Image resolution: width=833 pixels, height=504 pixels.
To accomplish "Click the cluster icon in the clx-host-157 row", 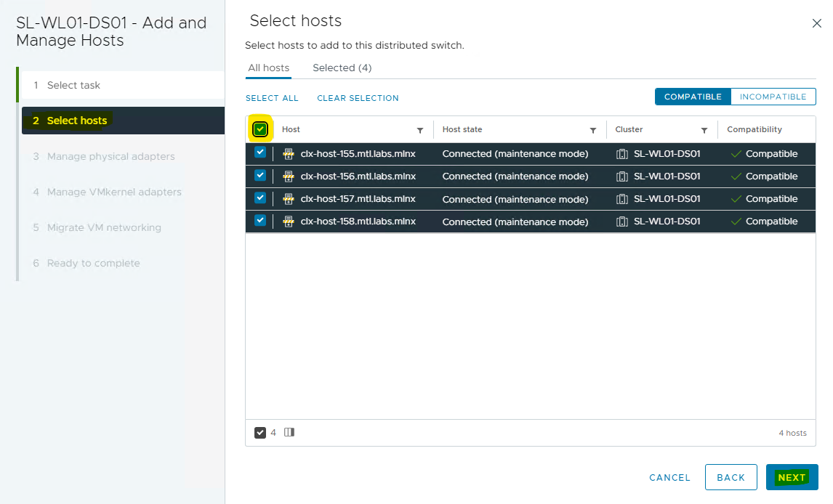I will click(621, 199).
